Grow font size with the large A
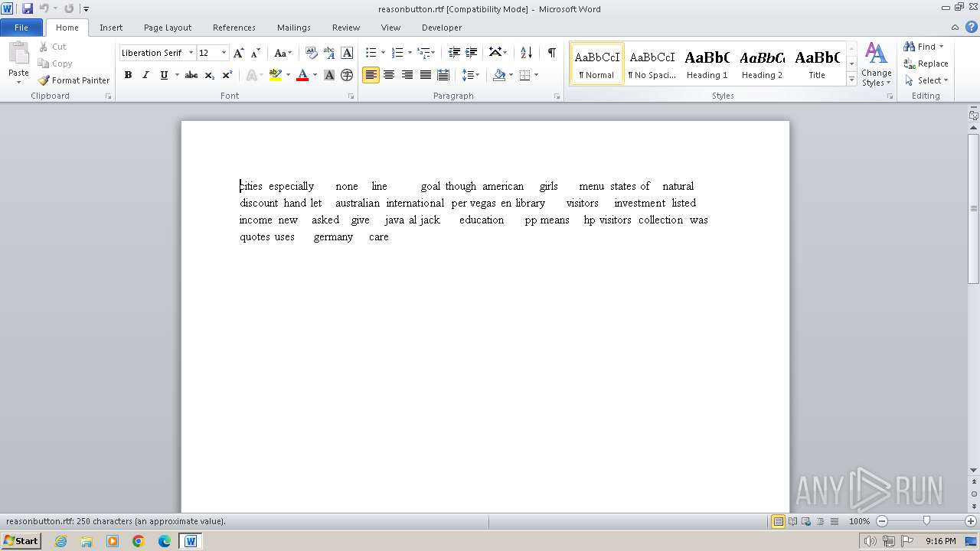The image size is (980, 551). click(x=239, y=53)
